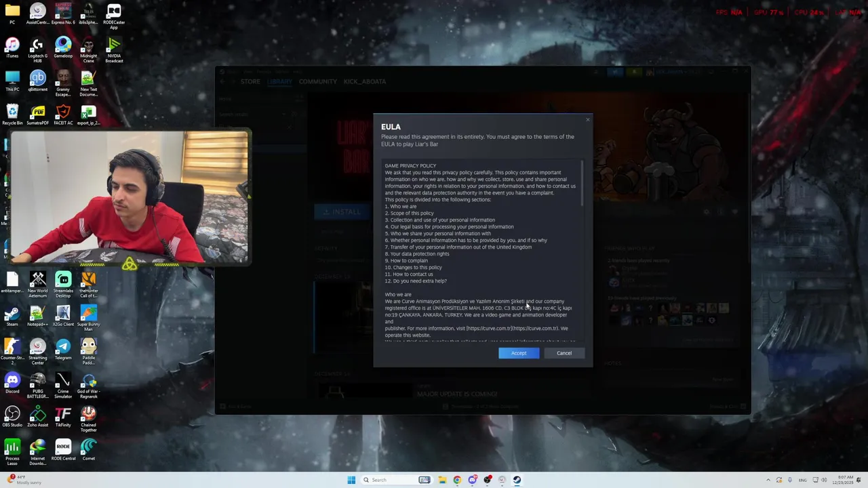Open God of War Ragnarok shortcut

[x=88, y=386]
